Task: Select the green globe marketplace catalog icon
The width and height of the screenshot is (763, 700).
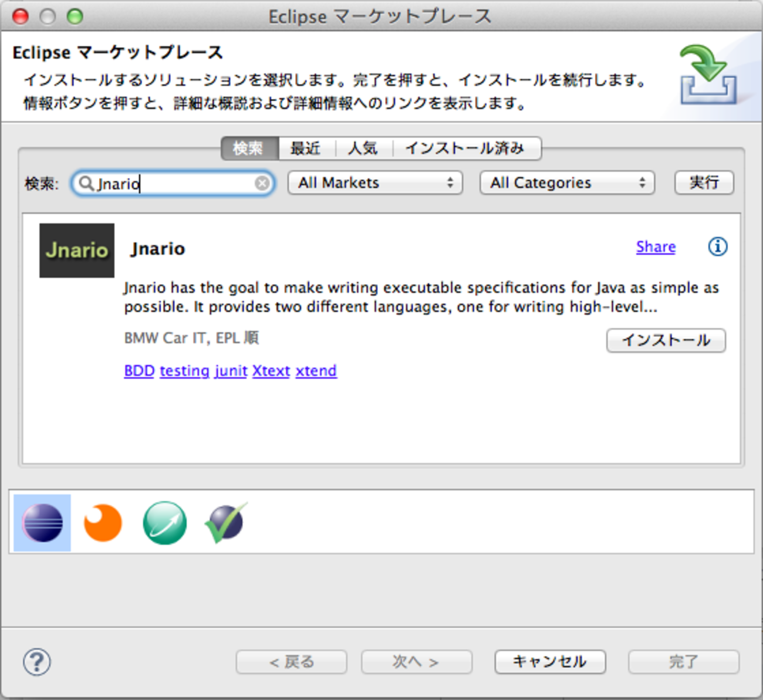Action: 165,523
